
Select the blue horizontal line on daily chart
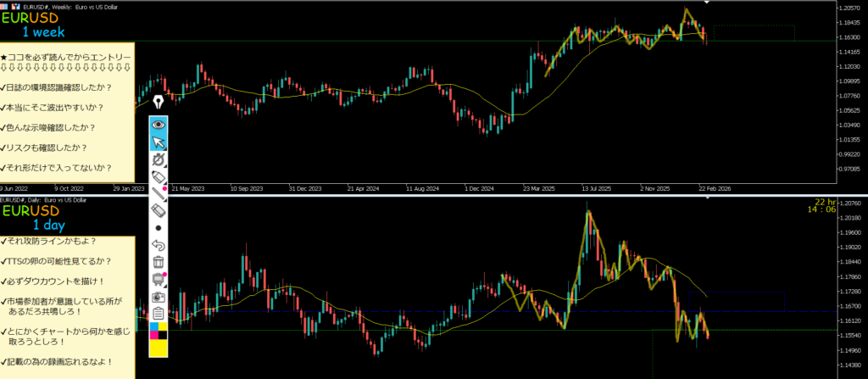pos(746,293)
